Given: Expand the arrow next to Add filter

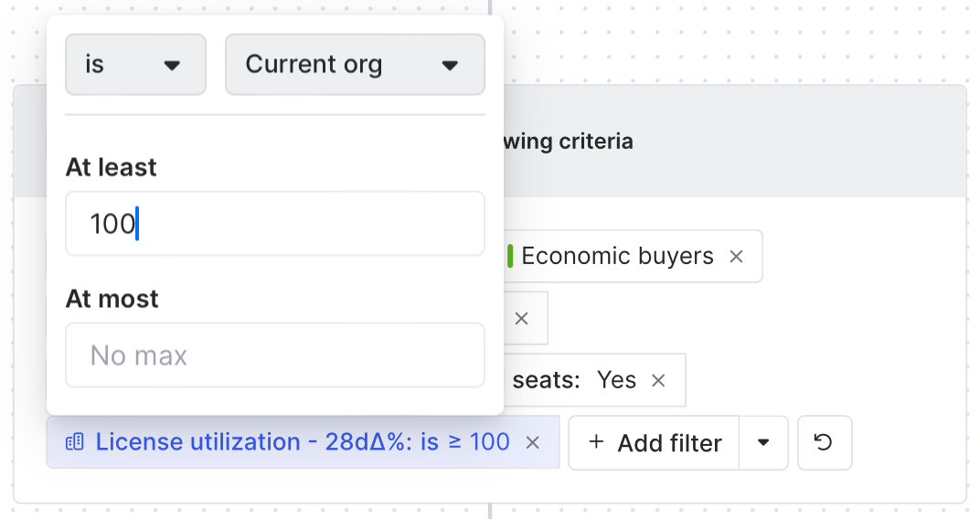Looking at the screenshot, I should pyautogui.click(x=763, y=443).
